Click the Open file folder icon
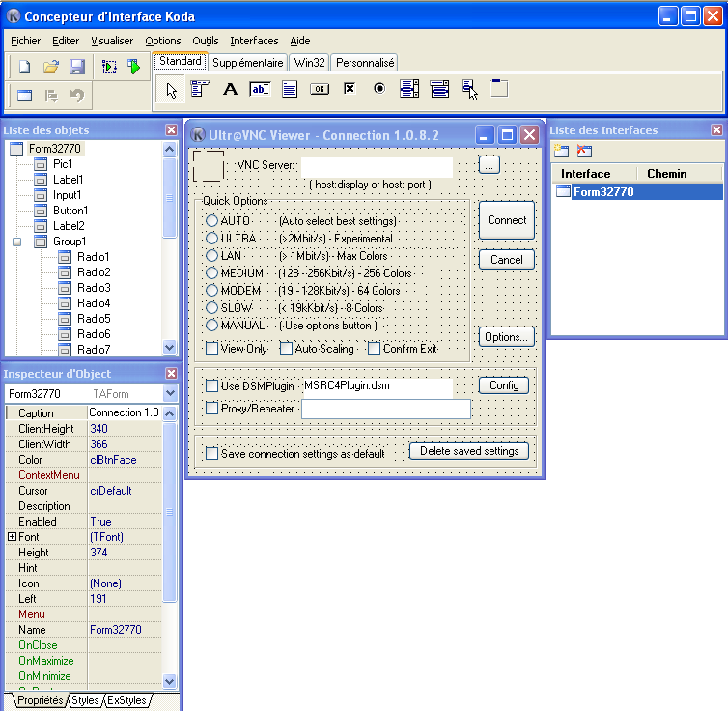 pyautogui.click(x=51, y=67)
